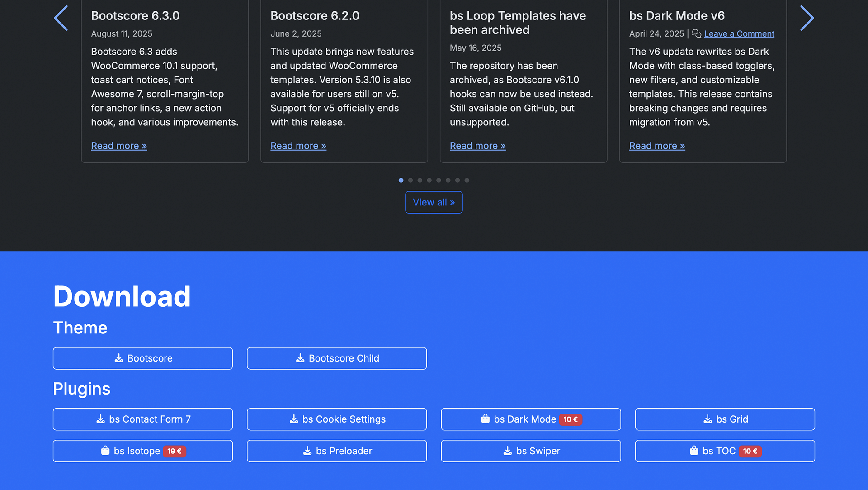Click the download icon on Bootscore button

tap(119, 358)
